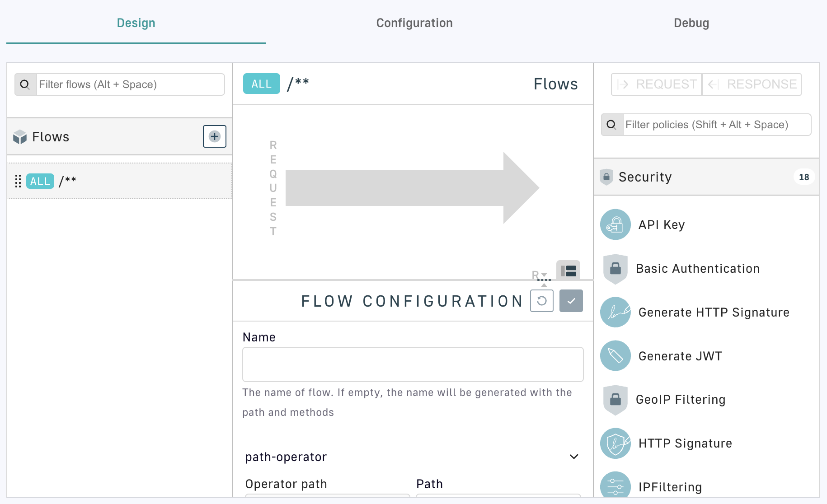This screenshot has width=827, height=504.
Task: Select the Basic Authentication shield icon
Action: (615, 269)
